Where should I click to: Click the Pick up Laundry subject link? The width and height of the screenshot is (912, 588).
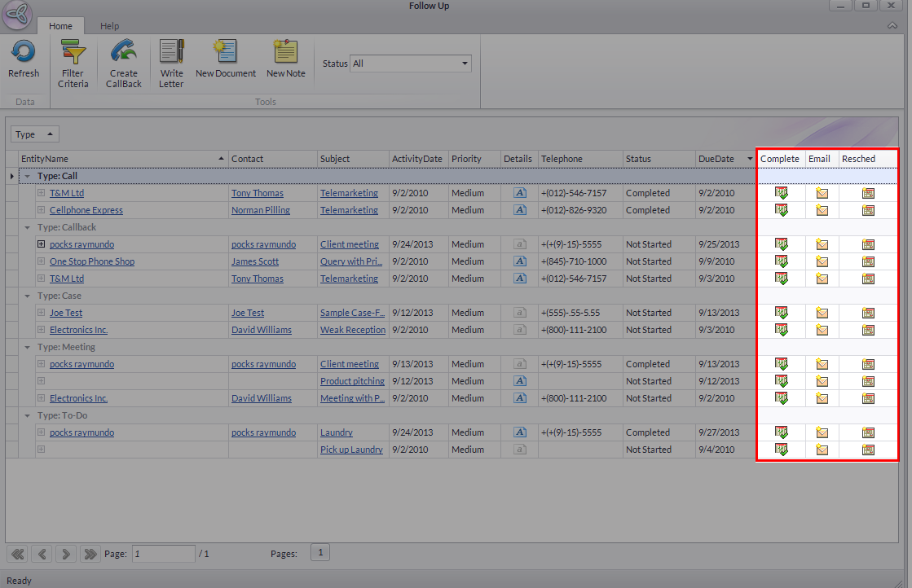(351, 450)
